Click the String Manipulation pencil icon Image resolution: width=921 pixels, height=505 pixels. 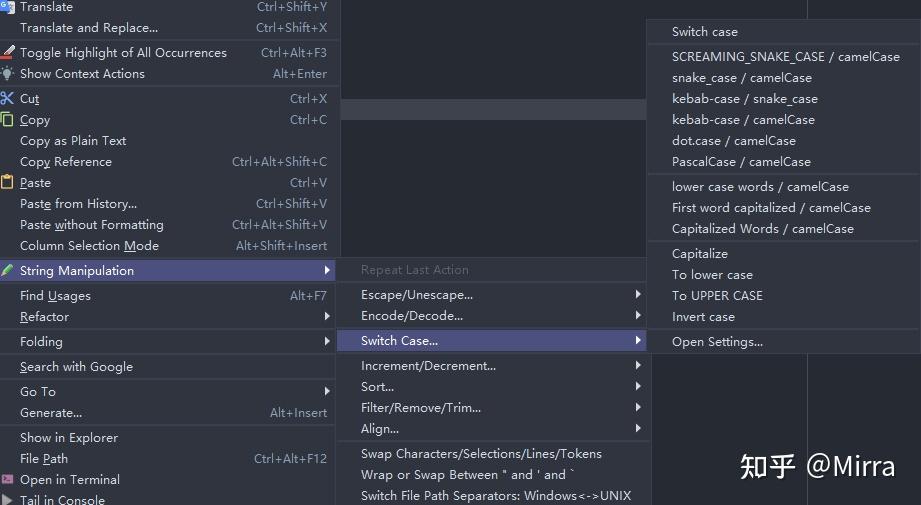click(x=7, y=270)
